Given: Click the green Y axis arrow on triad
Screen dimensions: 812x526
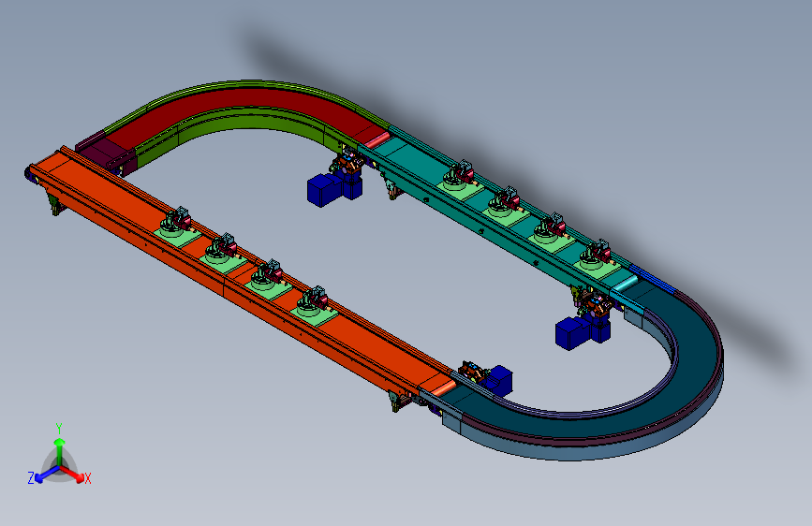Looking at the screenshot, I should pos(60,451).
